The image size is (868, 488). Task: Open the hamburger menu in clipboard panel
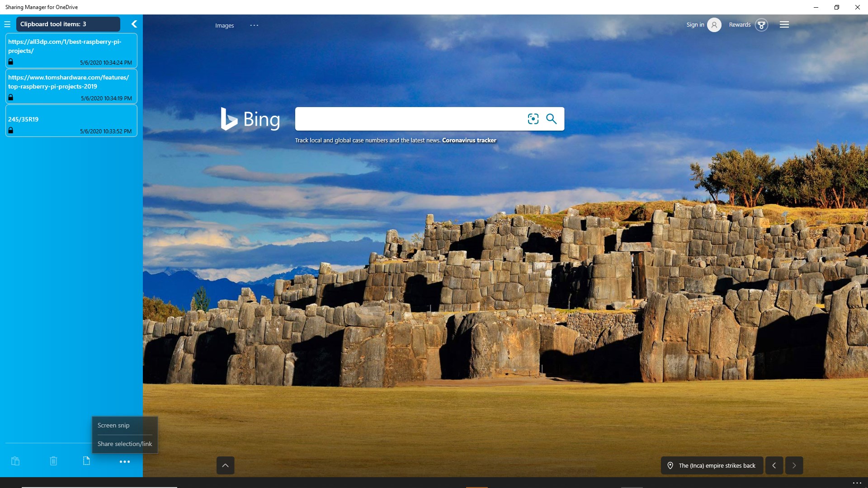point(7,24)
